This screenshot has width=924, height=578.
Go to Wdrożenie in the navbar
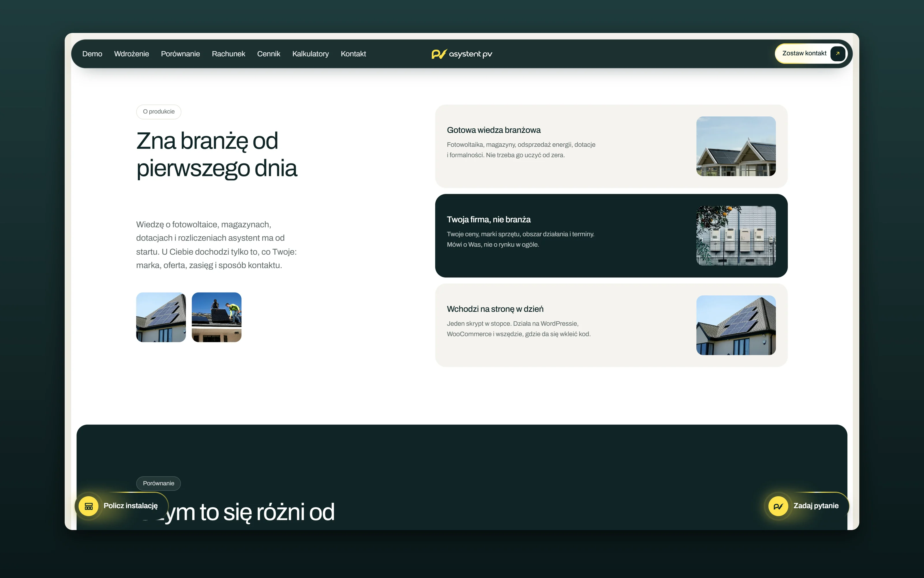tap(131, 54)
